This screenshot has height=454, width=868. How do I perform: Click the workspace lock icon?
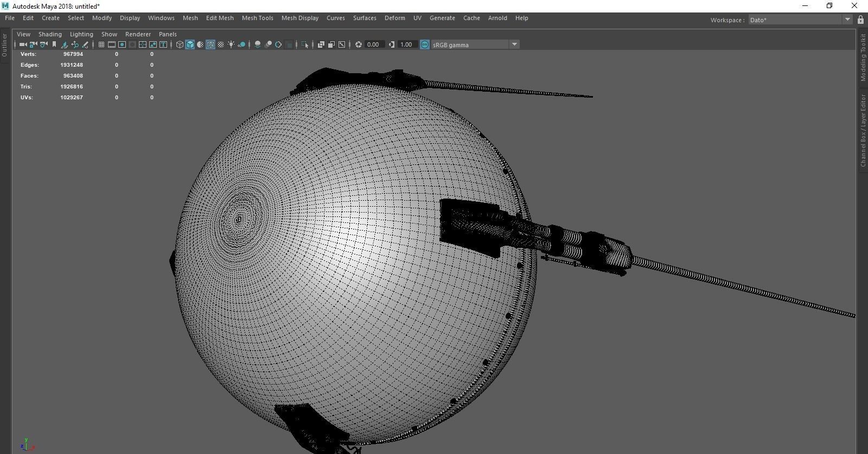coord(860,20)
